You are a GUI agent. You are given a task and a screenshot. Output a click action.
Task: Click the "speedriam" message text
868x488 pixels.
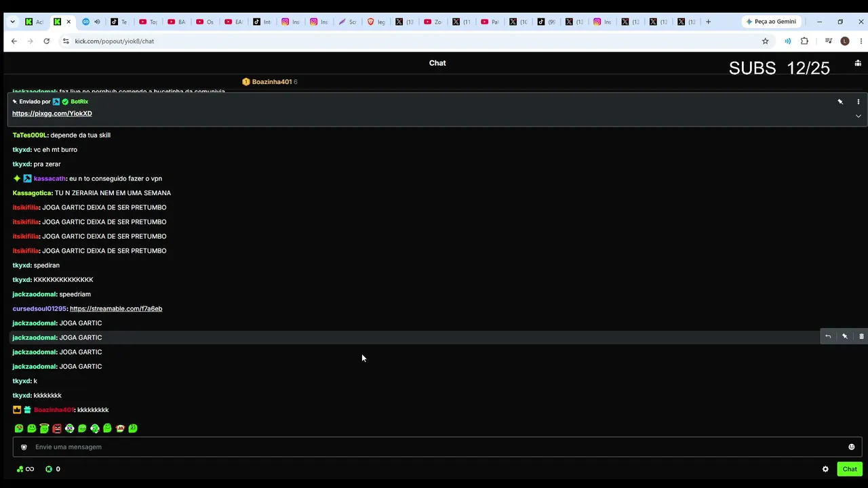coord(75,294)
